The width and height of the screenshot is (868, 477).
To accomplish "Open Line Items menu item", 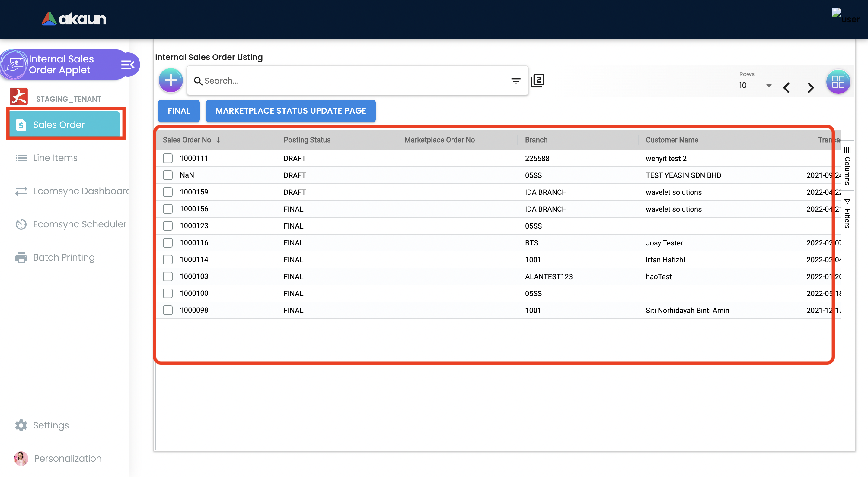I will tap(55, 157).
